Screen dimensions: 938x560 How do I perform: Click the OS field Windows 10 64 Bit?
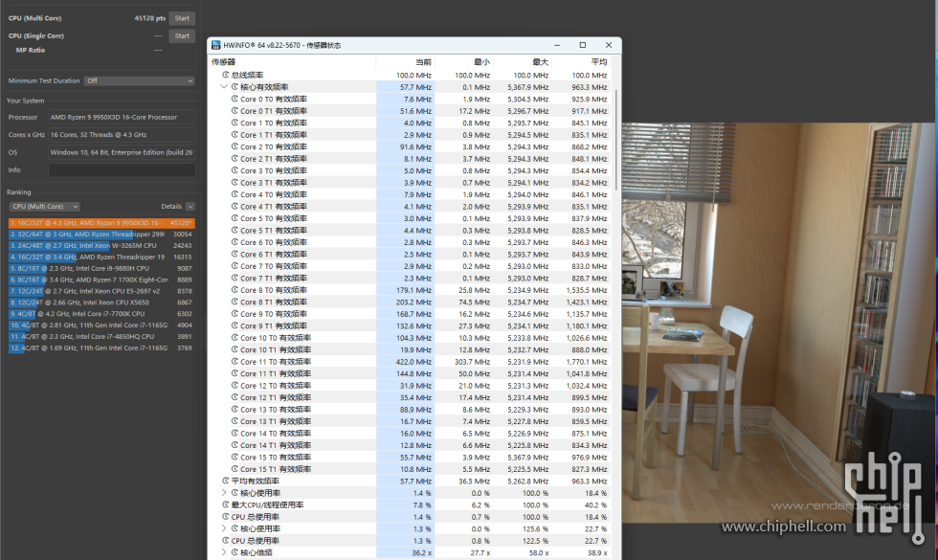(x=122, y=152)
